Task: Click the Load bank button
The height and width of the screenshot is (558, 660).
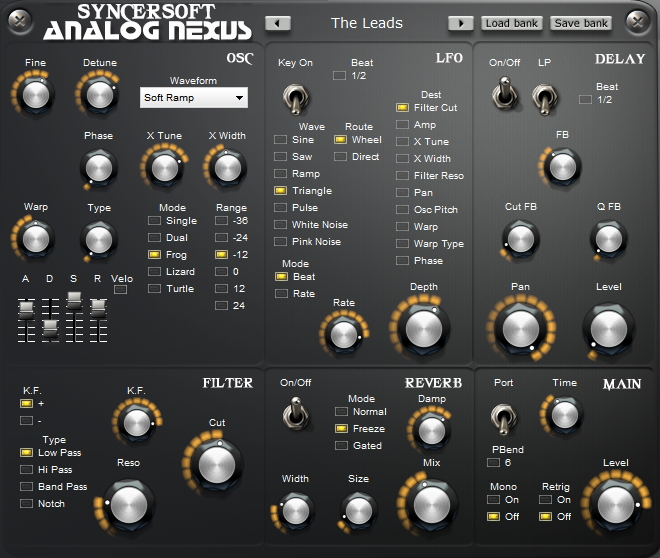Action: (511, 24)
